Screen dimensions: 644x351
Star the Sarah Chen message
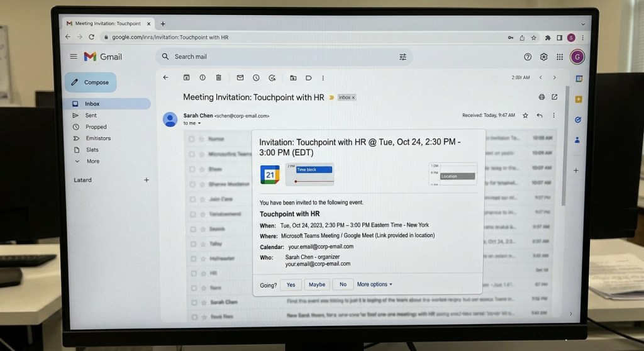[x=525, y=116]
